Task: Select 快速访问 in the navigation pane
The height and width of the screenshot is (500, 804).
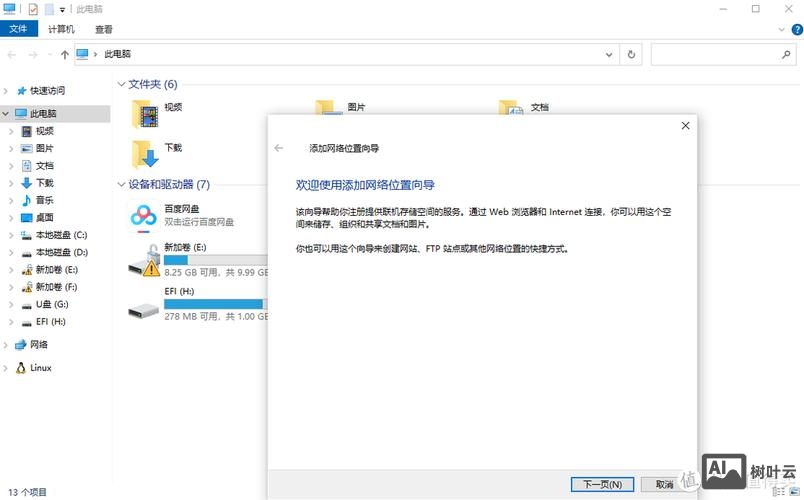Action: 47,91
